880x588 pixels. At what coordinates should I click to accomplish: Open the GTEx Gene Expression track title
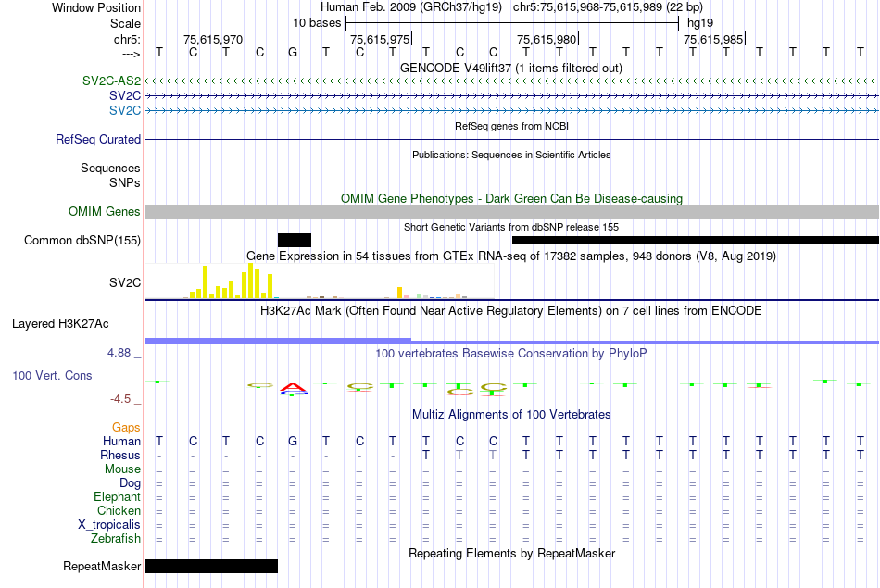(511, 256)
